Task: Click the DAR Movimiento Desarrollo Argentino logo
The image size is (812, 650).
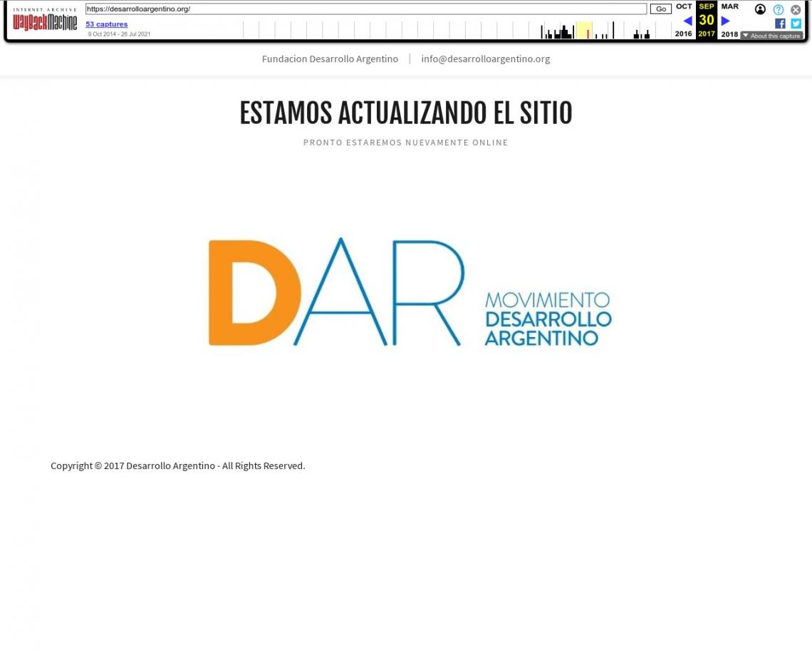Action: 410,292
